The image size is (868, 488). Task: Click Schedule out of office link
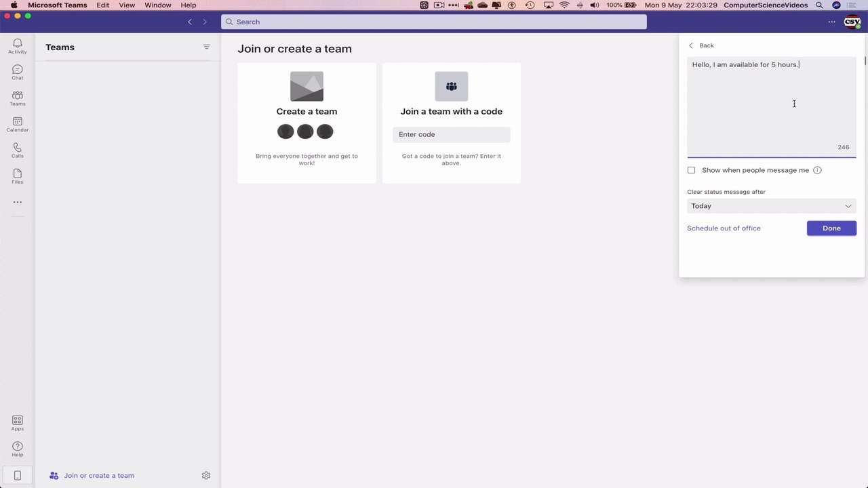pyautogui.click(x=724, y=228)
